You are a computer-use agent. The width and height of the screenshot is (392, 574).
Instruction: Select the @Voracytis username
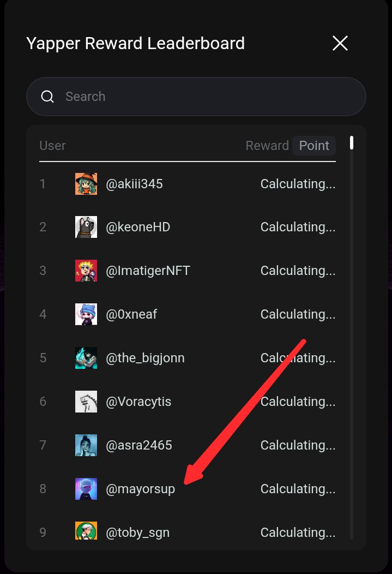click(x=138, y=402)
